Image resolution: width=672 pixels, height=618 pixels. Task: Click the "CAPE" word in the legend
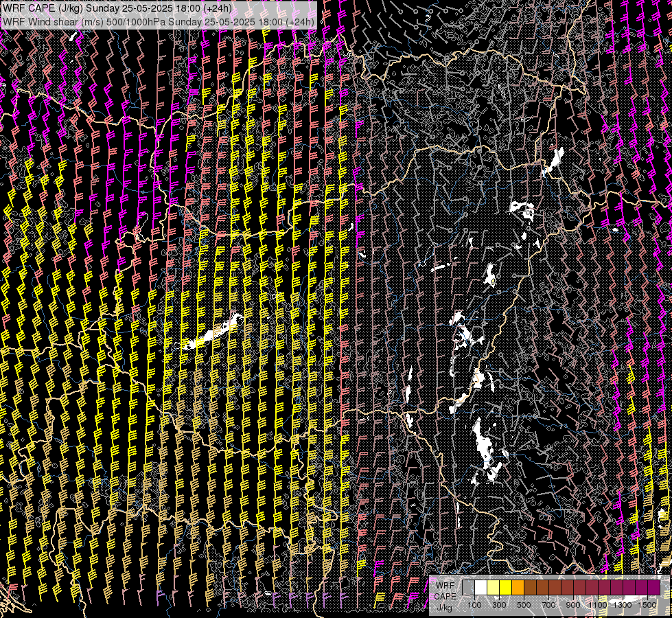[x=445, y=597]
